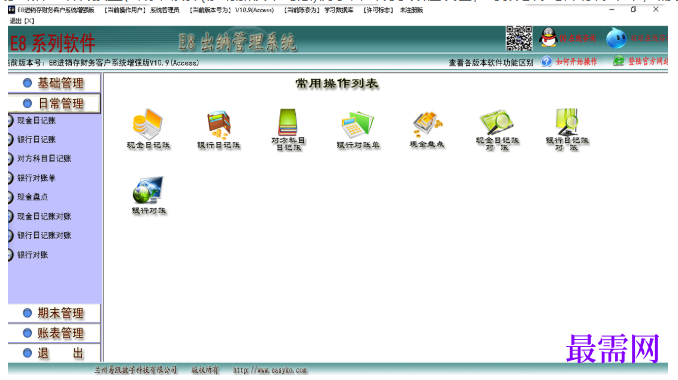Click the company name in footer
Viewport: 678px width, 380px height.
(x=136, y=370)
